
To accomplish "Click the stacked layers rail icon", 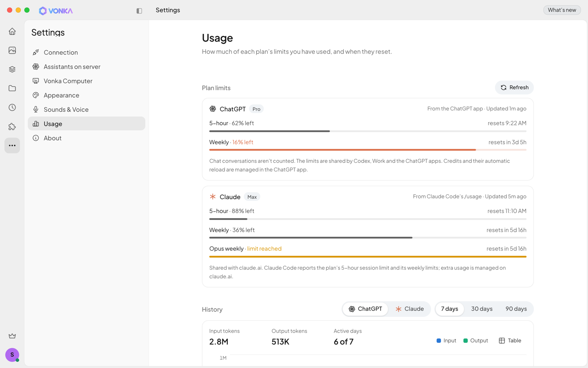I will [x=12, y=69].
